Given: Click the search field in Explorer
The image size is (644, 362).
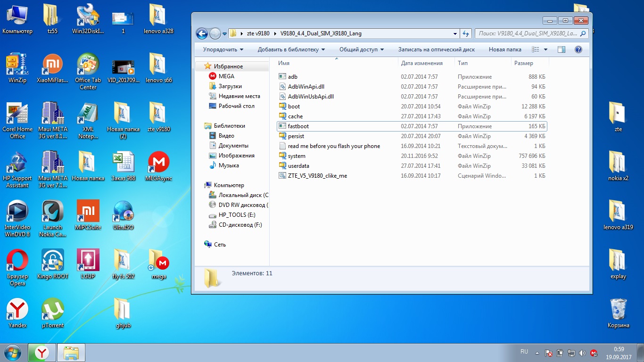Looking at the screenshot, I should 528,33.
